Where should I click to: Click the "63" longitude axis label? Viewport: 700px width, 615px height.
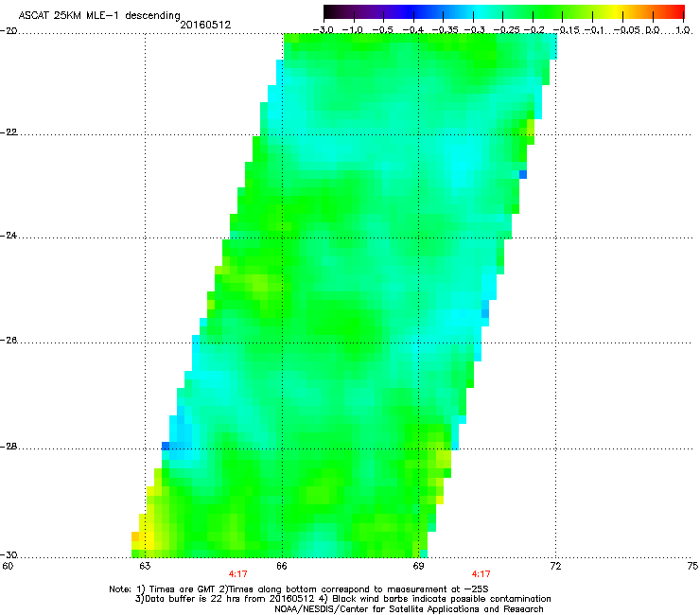[145, 567]
